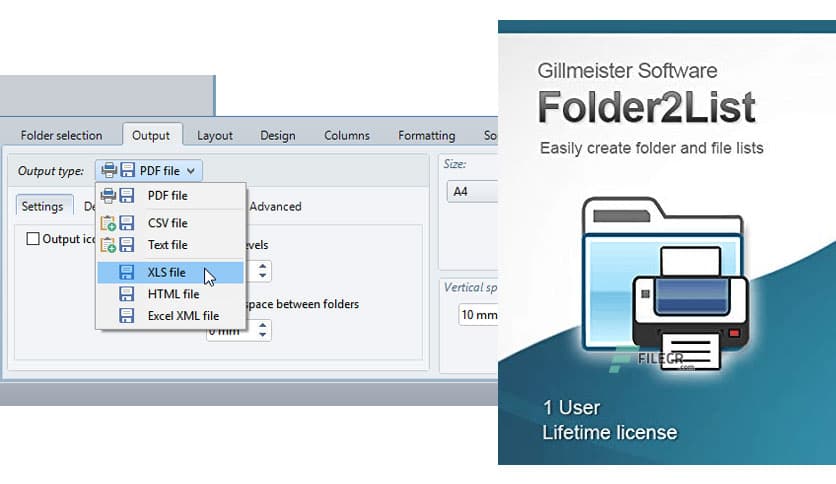This screenshot has height=484, width=836.
Task: Click save disk icon in PDF file row
Action: (127, 196)
